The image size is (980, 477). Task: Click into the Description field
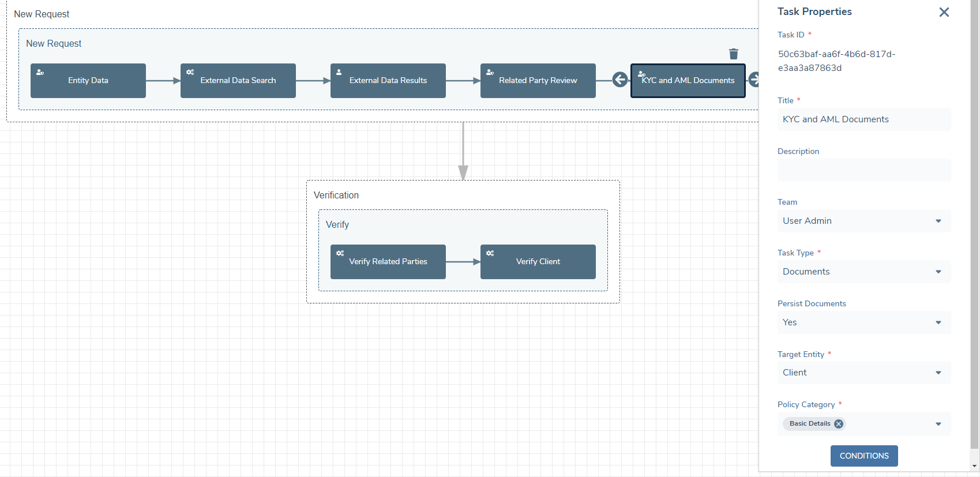point(863,170)
